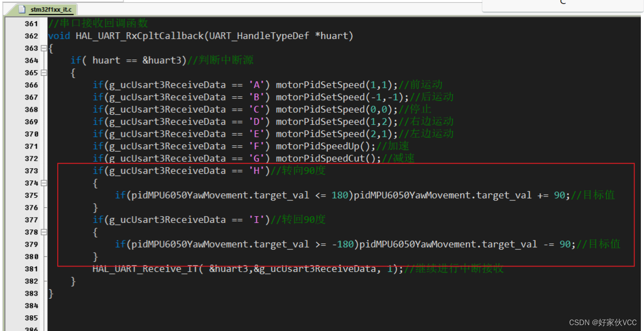Click the 'I' character literal on line 377
This screenshot has height=331, width=644.
(257, 219)
